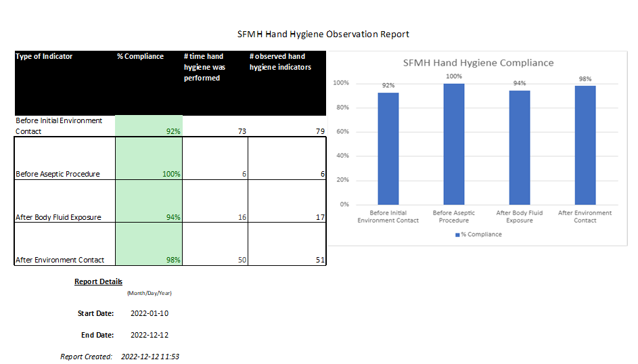
Task: Select the Before Initial Environment Contact chart bar
Action: point(388,148)
